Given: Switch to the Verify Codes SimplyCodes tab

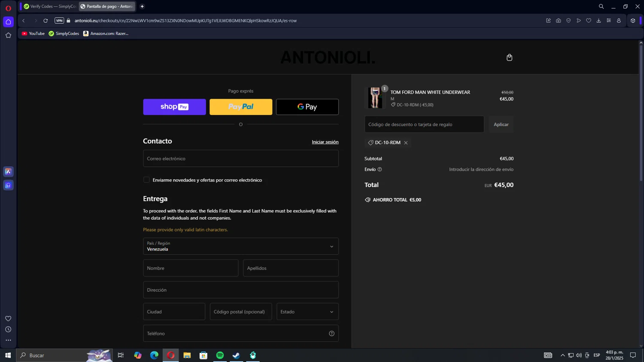Looking at the screenshot, I should tap(49, 6).
